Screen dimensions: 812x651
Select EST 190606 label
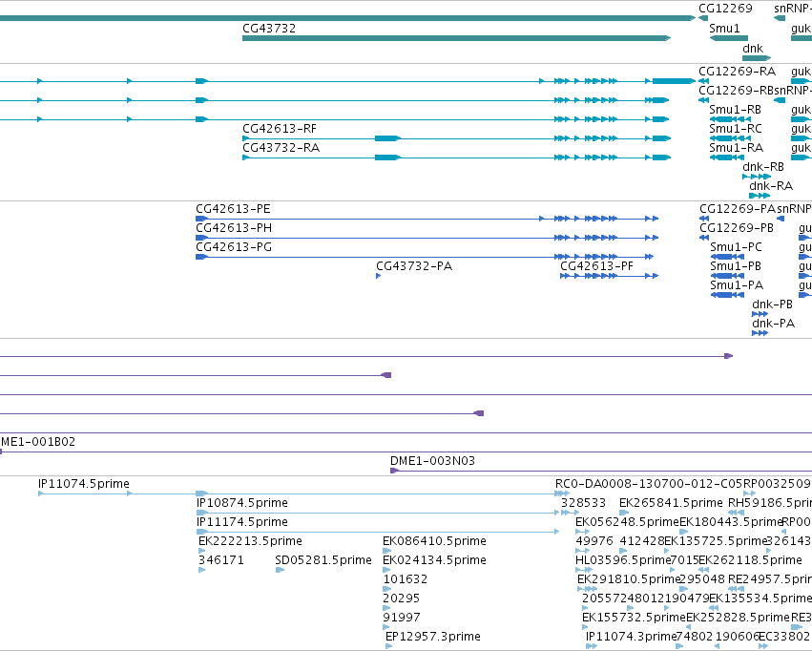coord(737,637)
